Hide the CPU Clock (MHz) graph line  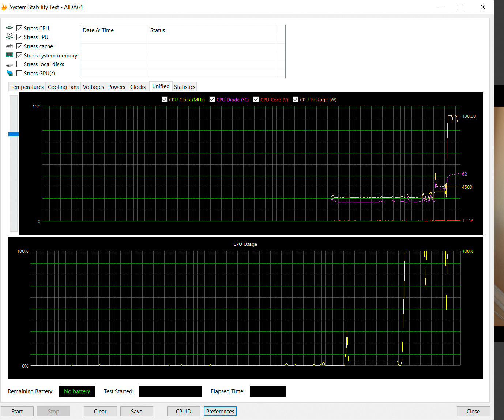[x=165, y=99]
